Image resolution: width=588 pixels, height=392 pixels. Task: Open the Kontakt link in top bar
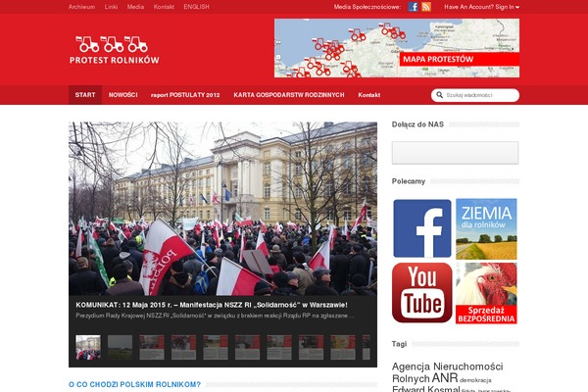(164, 7)
